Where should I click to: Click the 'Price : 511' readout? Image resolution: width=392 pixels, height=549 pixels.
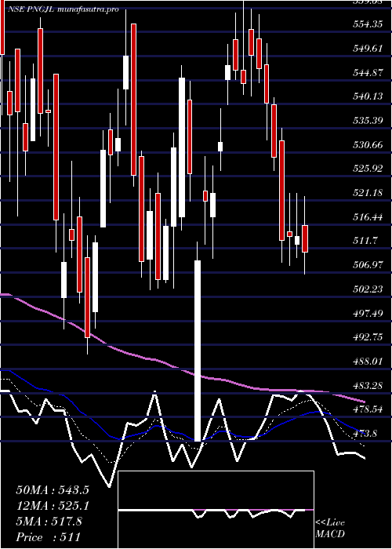49,537
